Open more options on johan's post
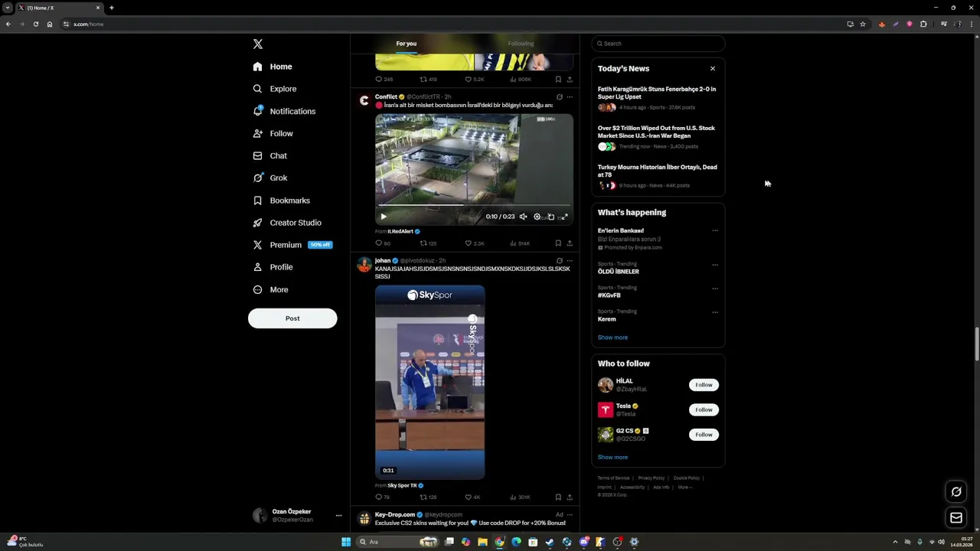The image size is (980, 551). click(x=570, y=261)
